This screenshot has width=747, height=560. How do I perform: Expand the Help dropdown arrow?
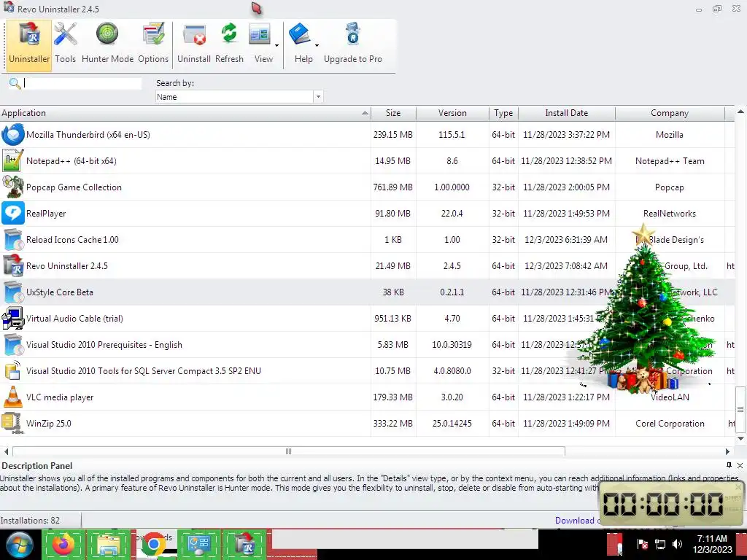pyautogui.click(x=317, y=46)
